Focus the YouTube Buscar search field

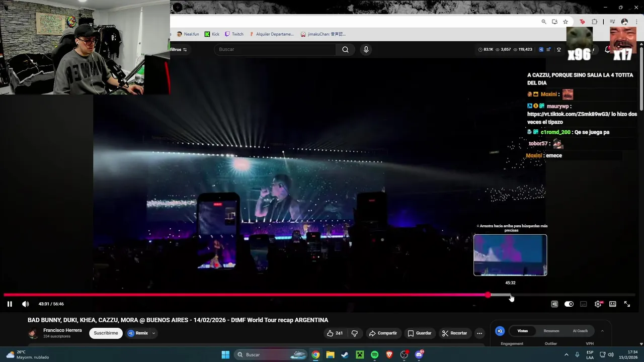point(275,49)
